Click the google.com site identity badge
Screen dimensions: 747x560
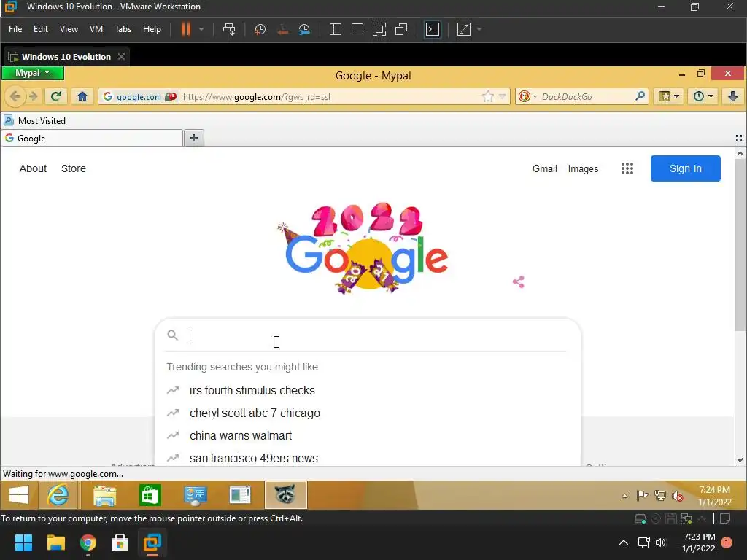tap(139, 97)
